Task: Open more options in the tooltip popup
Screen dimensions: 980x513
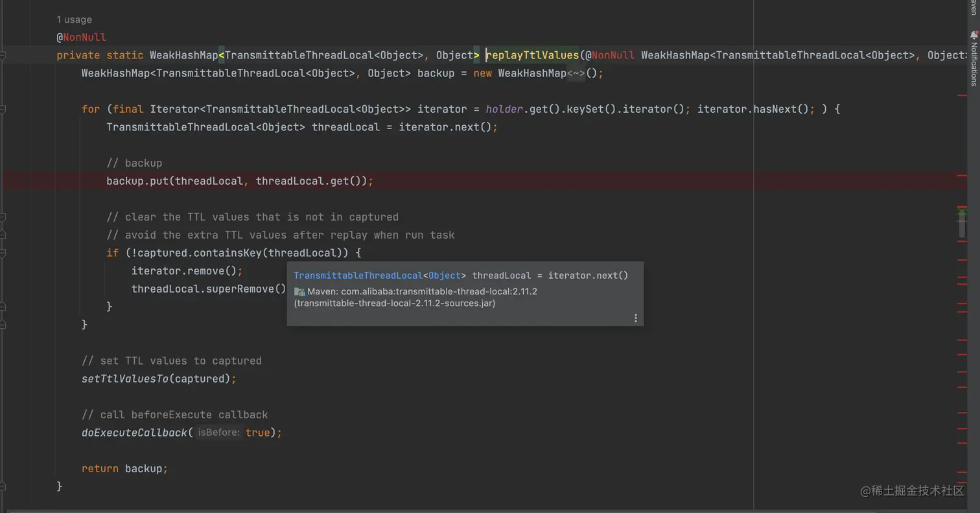Action: [x=635, y=318]
